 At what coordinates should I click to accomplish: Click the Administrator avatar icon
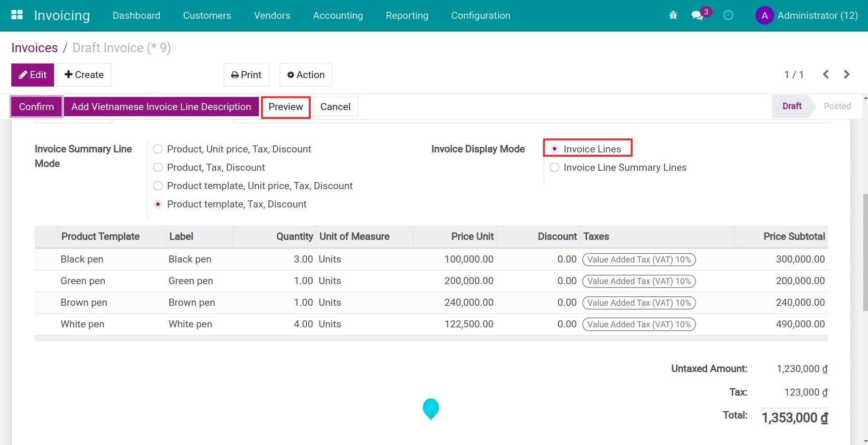pyautogui.click(x=764, y=15)
